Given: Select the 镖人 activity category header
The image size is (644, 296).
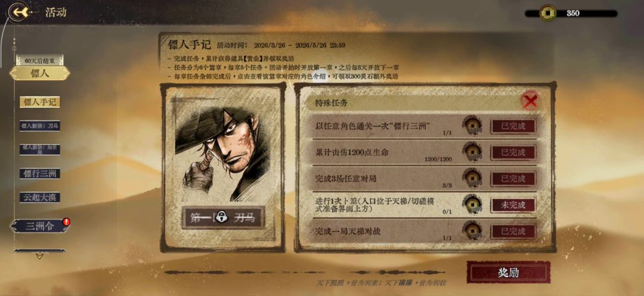Looking at the screenshot, I should point(39,73).
